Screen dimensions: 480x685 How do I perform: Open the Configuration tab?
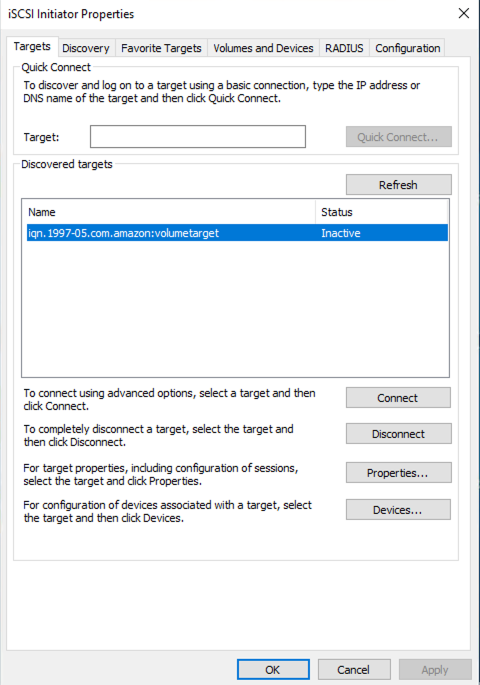407,48
